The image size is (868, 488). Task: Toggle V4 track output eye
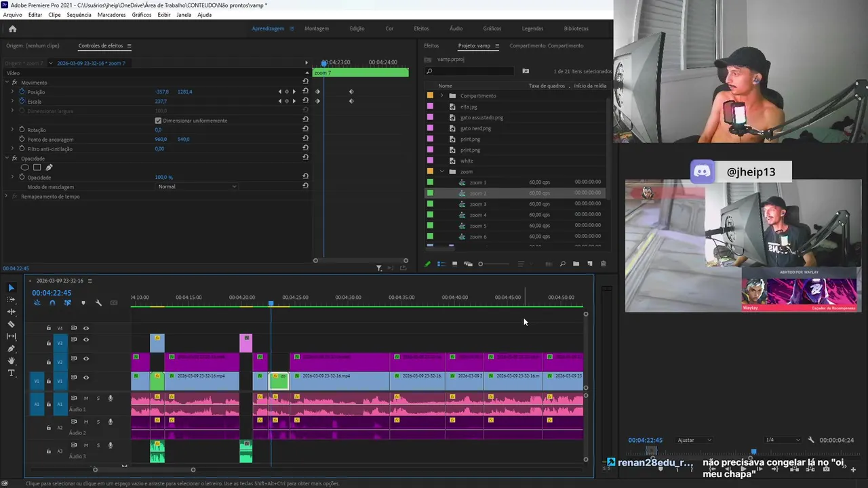85,328
